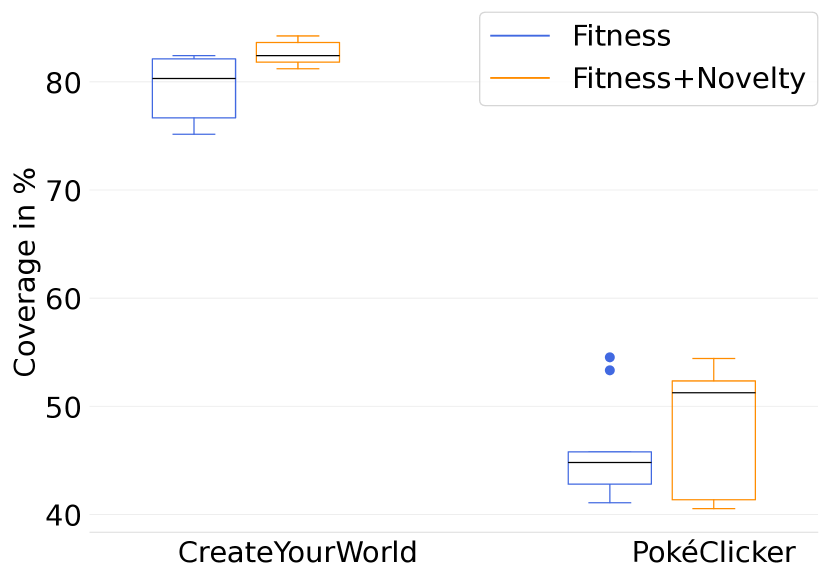
Task: Click the blue CreateYourWorld Fitness box
Action: [194, 99]
